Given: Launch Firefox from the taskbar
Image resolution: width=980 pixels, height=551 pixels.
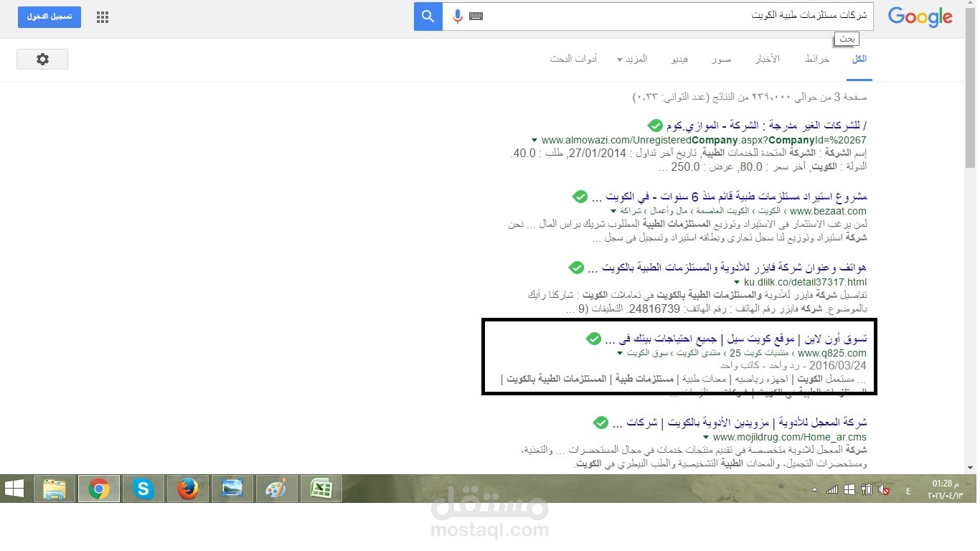Looking at the screenshot, I should (188, 489).
